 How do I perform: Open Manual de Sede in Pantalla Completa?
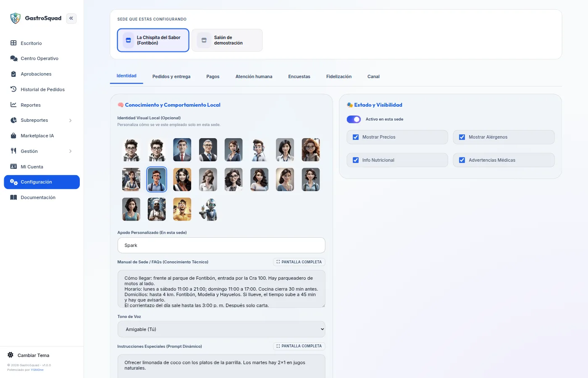pyautogui.click(x=299, y=262)
